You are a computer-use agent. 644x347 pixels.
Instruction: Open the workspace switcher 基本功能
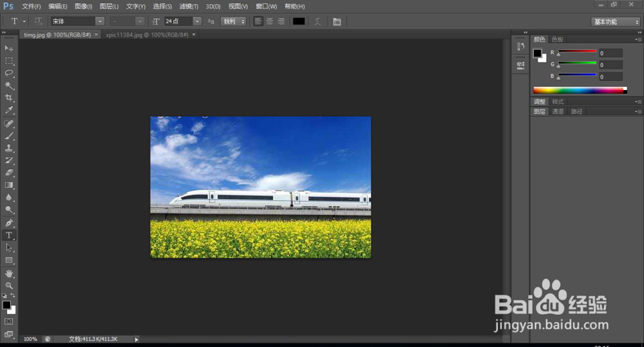pyautogui.click(x=615, y=22)
